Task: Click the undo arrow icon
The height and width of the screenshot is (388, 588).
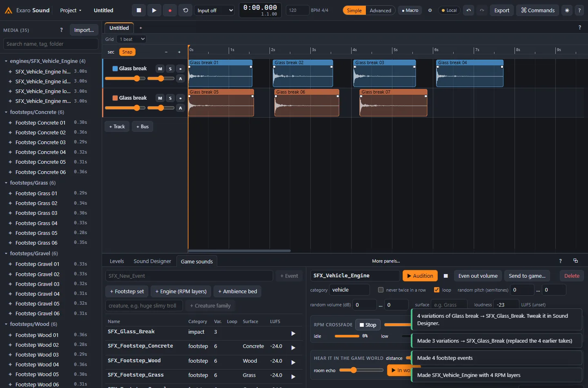Action: click(469, 10)
